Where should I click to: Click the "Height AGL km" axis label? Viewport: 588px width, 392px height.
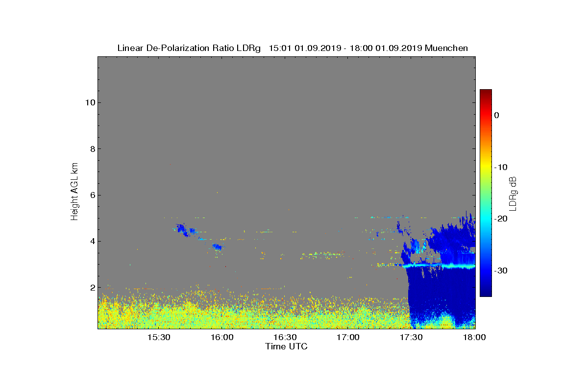(74, 192)
